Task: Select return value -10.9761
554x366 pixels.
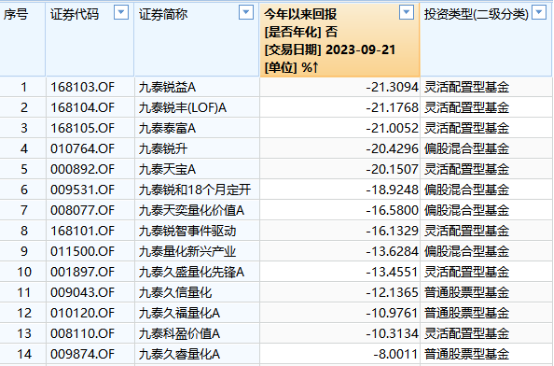Action: [392, 313]
